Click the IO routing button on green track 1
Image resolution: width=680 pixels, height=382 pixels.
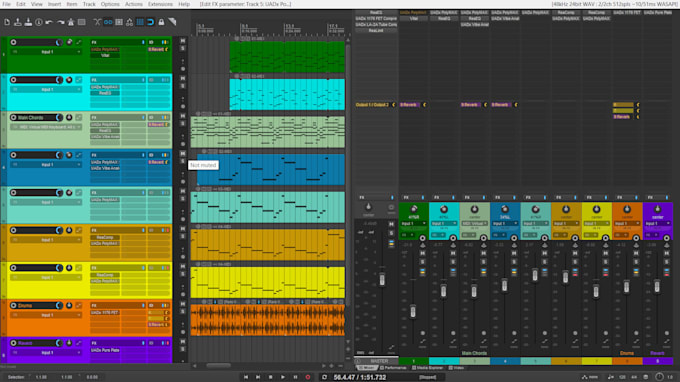[x=151, y=42]
